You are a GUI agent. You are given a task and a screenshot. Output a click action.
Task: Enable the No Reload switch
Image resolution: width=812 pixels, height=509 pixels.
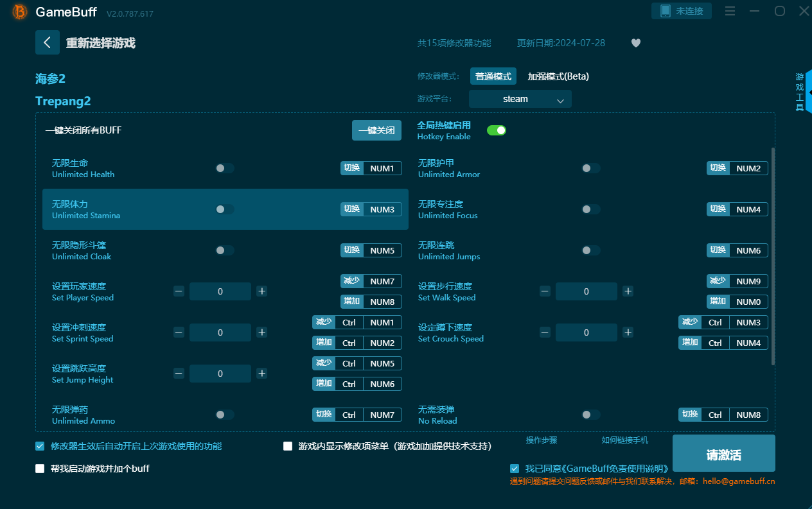[x=590, y=415]
